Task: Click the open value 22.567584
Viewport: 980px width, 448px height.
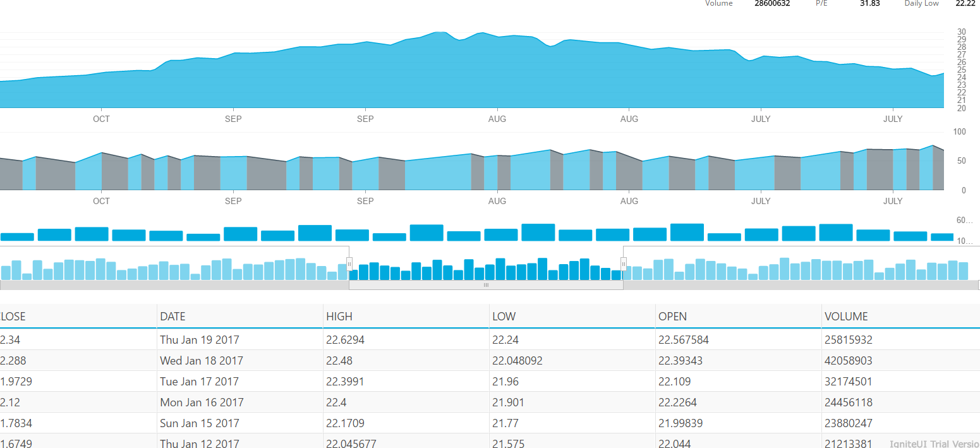Action: point(684,340)
